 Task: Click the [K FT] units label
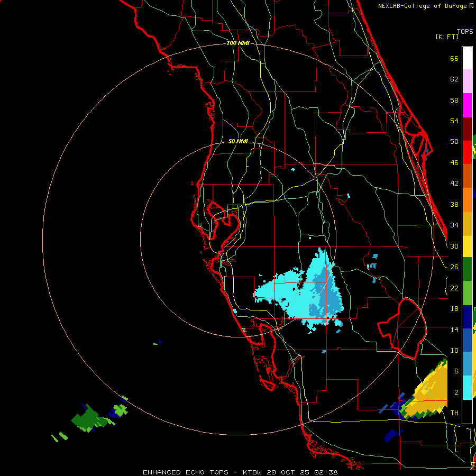click(447, 36)
